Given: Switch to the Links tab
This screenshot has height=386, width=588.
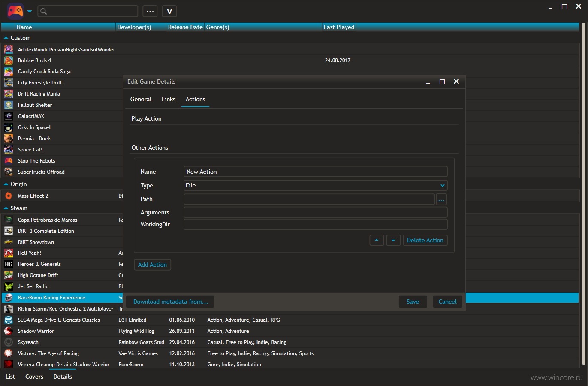Looking at the screenshot, I should 169,99.
